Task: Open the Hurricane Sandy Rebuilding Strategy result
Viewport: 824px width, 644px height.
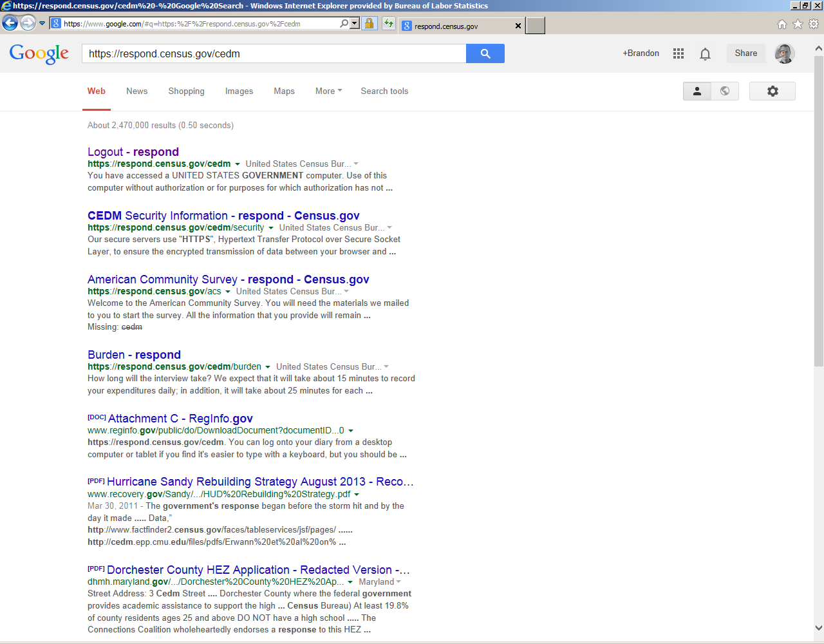Action: (260, 482)
